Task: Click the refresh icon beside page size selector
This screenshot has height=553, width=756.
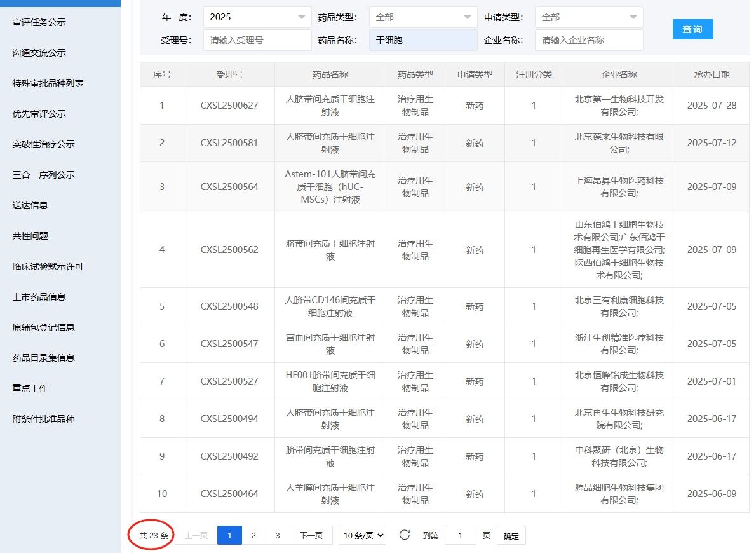Action: [x=405, y=535]
